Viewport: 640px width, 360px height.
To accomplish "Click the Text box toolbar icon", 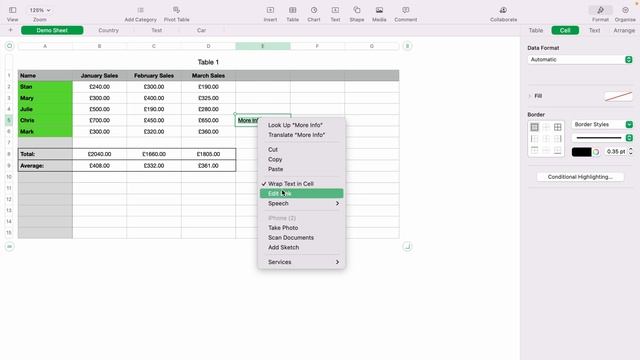I will pyautogui.click(x=335, y=10).
